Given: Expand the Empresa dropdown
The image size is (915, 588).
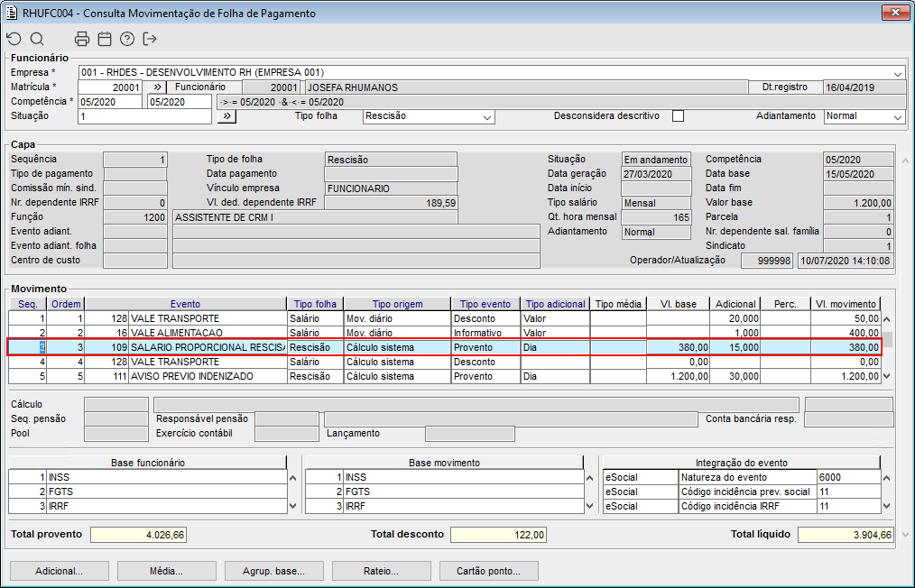Looking at the screenshot, I should coord(898,73).
